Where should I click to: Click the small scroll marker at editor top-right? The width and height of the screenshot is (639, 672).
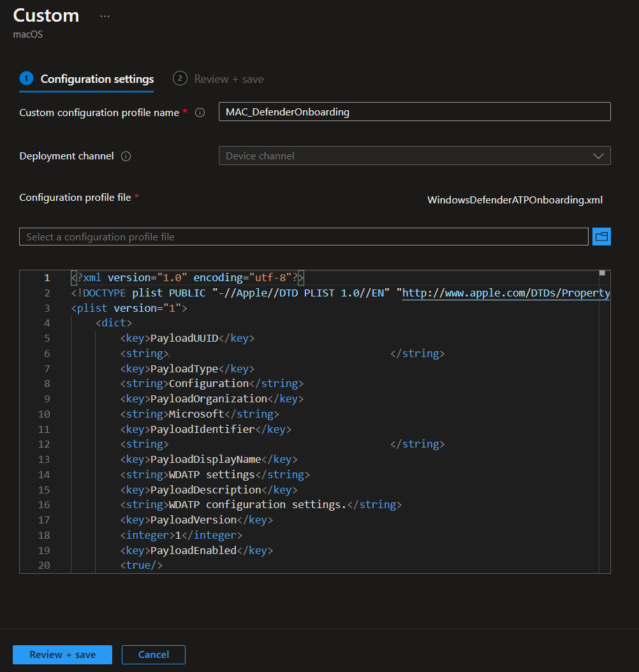click(602, 273)
